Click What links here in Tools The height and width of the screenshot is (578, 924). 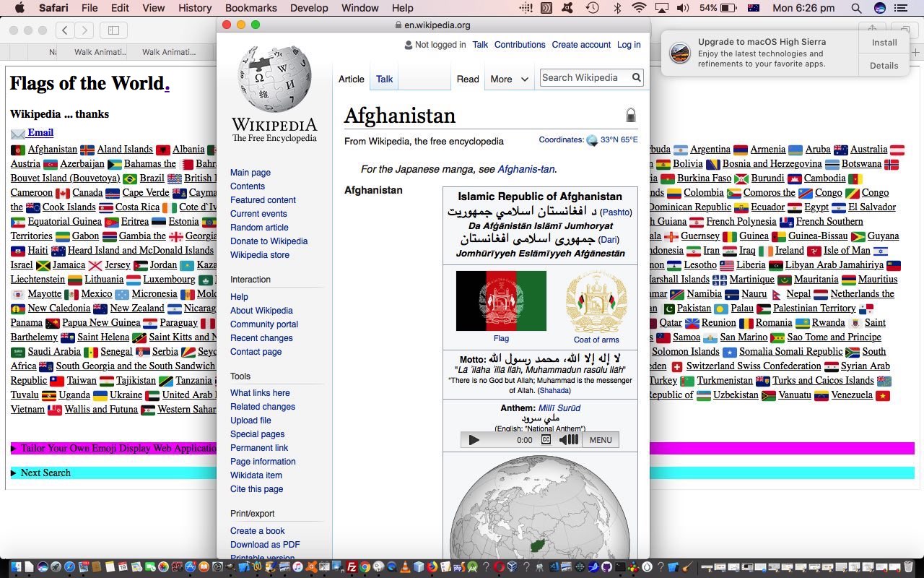[x=260, y=393]
